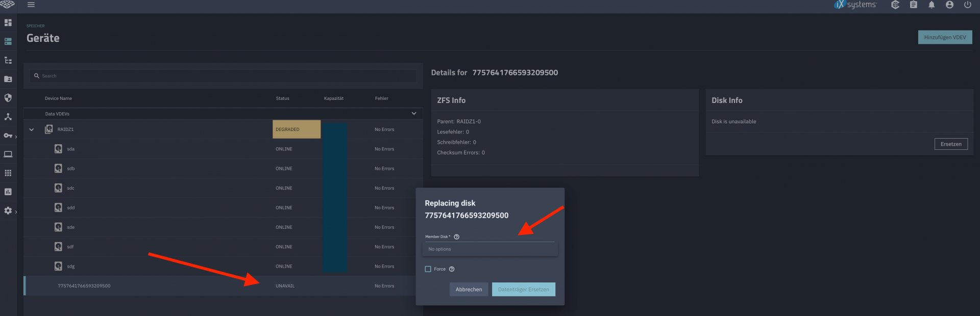
Task: Click the Ersetzen button in Disk Info
Action: [951, 144]
